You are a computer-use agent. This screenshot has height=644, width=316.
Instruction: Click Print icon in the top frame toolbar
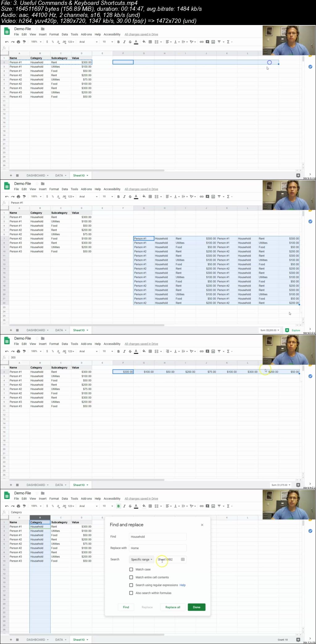pos(18,42)
